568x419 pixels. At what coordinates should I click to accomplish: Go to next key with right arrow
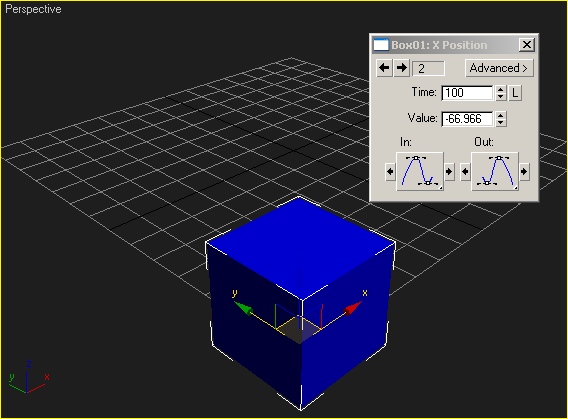[401, 68]
